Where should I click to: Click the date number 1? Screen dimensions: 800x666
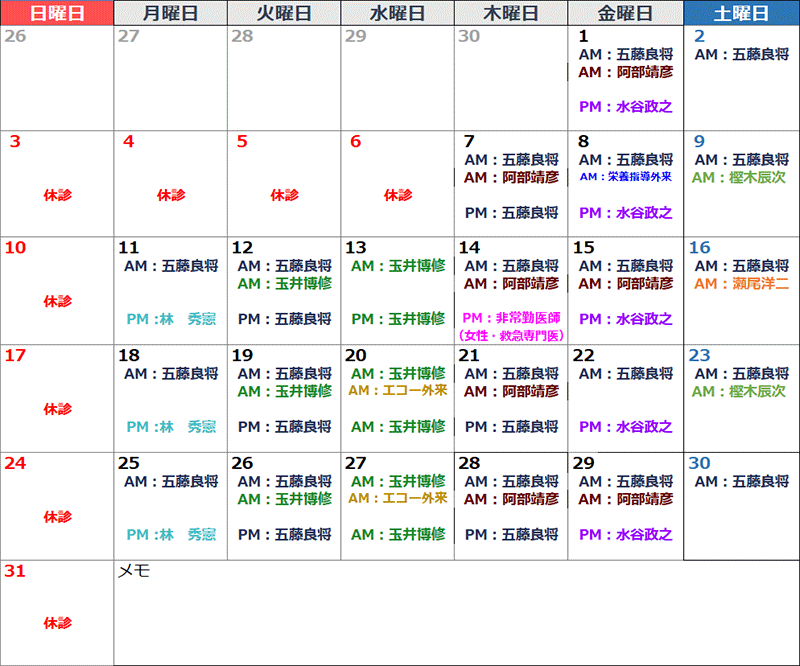(x=584, y=36)
